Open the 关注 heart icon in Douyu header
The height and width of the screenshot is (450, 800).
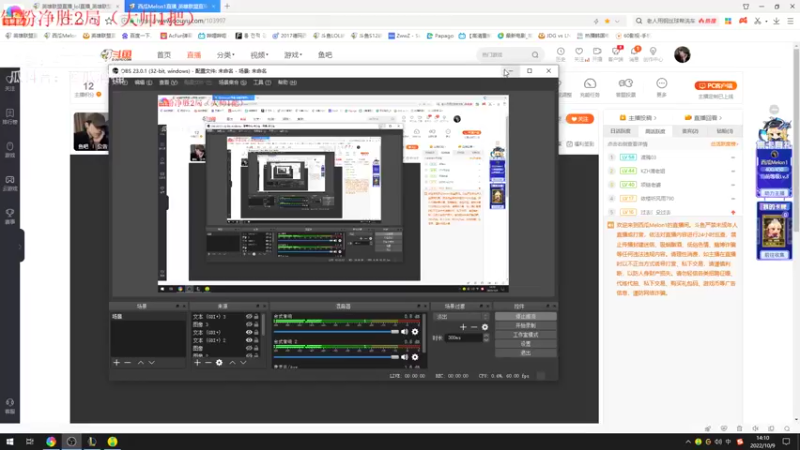579,54
